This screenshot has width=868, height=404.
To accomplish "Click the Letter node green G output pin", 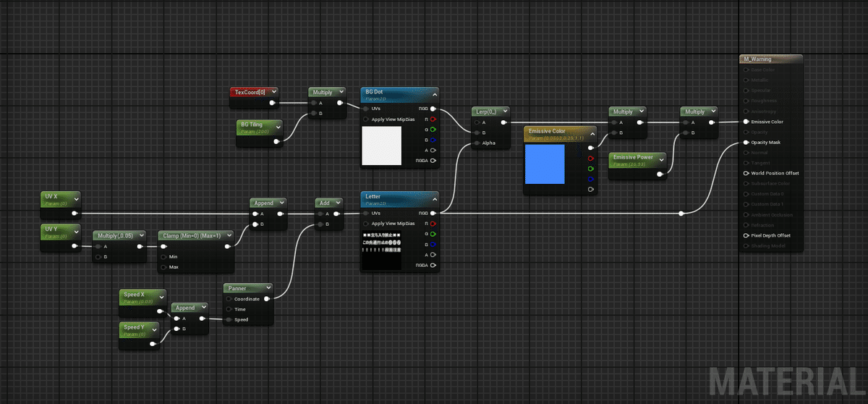I will tap(433, 234).
